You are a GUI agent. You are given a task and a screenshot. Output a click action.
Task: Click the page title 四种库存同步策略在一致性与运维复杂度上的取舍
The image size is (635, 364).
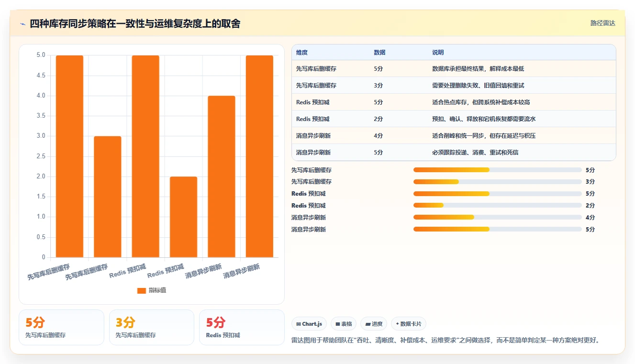(x=135, y=23)
